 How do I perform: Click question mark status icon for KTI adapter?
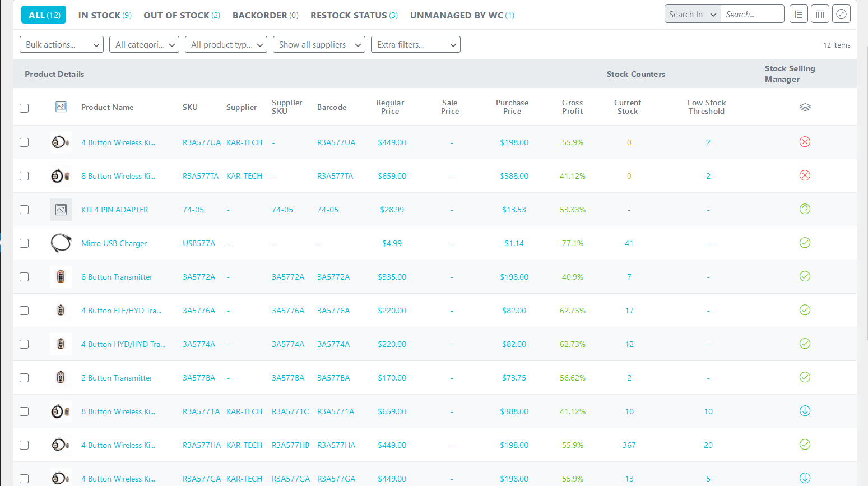pyautogui.click(x=805, y=209)
